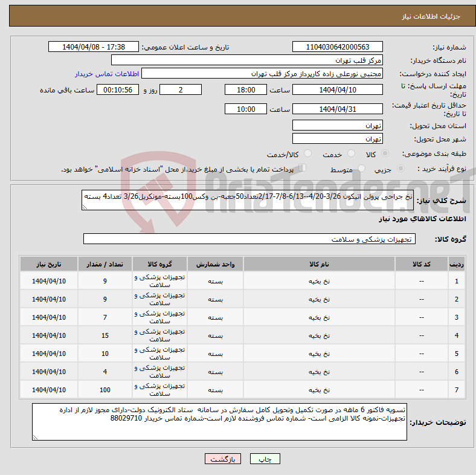Click the requester field مجتبی نورعلی زاده

click(x=262, y=74)
